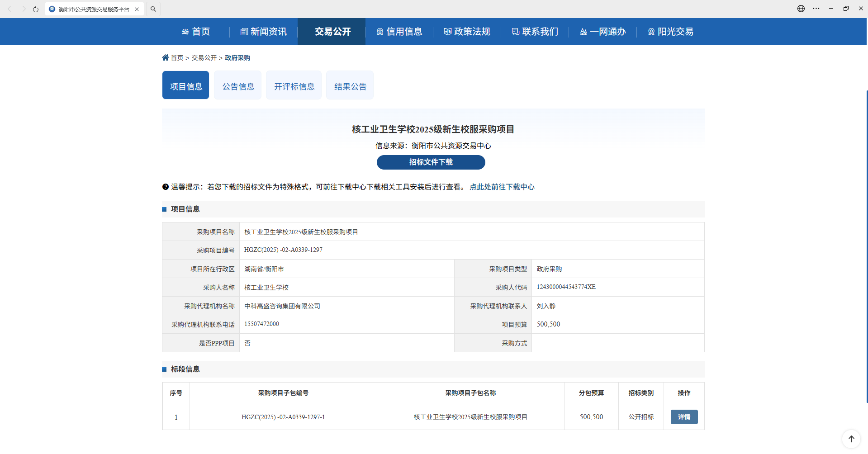
Task: Open the 首页 navigation menu item
Action: (x=196, y=32)
